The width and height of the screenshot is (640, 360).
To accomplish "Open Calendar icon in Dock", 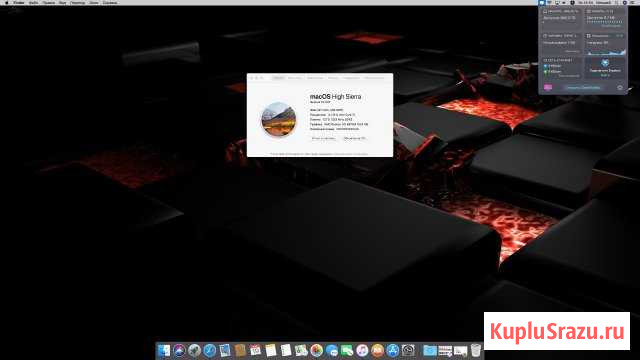I will [x=256, y=351].
